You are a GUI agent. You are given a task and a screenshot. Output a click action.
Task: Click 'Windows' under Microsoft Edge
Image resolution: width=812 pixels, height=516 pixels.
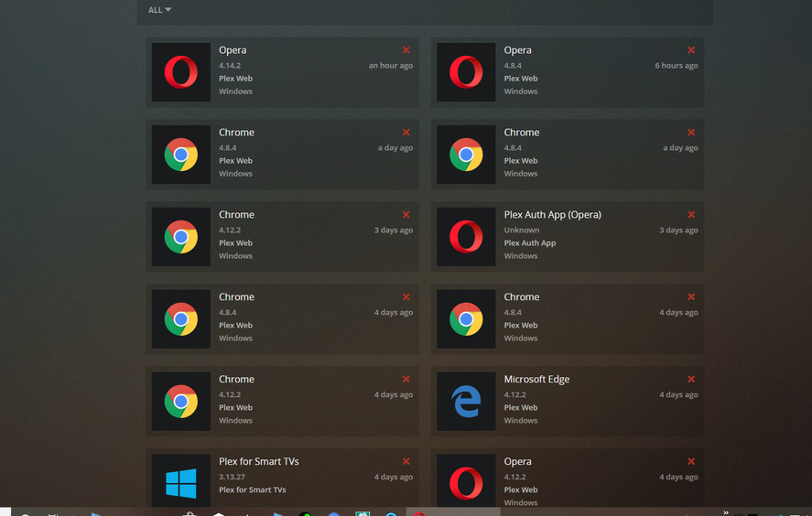pos(521,421)
